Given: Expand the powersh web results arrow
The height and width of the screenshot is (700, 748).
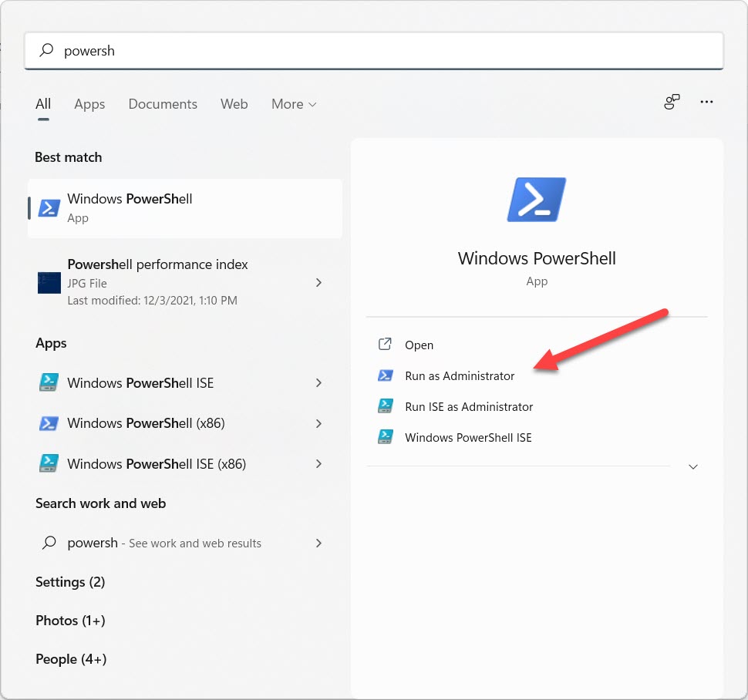Looking at the screenshot, I should coord(318,544).
